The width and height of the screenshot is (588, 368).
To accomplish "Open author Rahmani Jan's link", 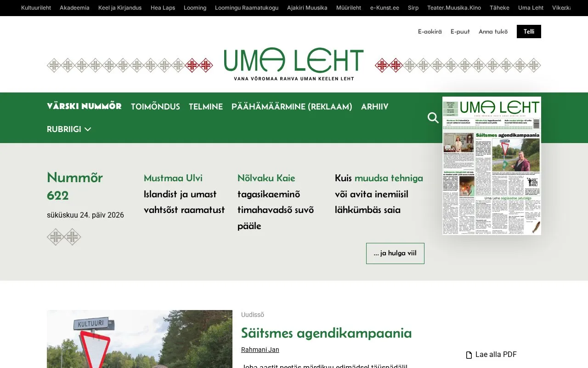I will pyautogui.click(x=260, y=350).
